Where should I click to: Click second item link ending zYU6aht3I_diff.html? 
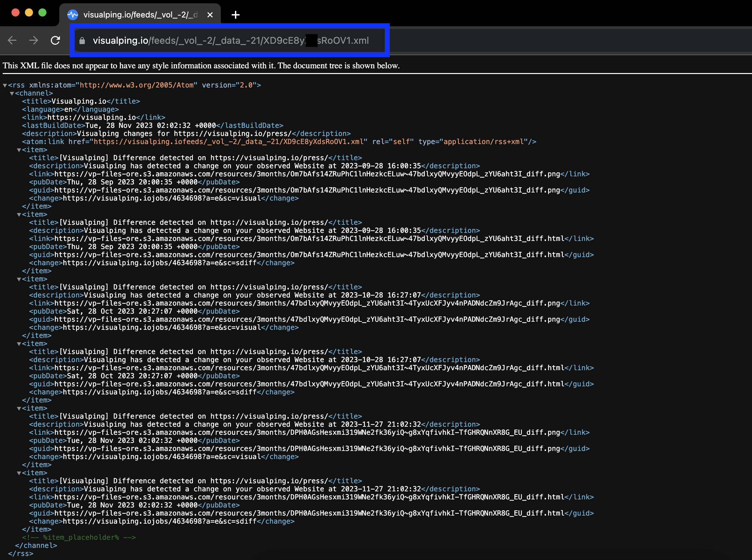point(309,239)
